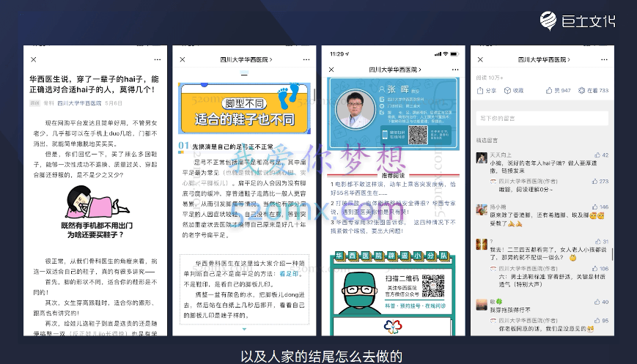Open the avatar beside 我穿拖孩得行不
The height and width of the screenshot is (364, 637).
tap(482, 305)
